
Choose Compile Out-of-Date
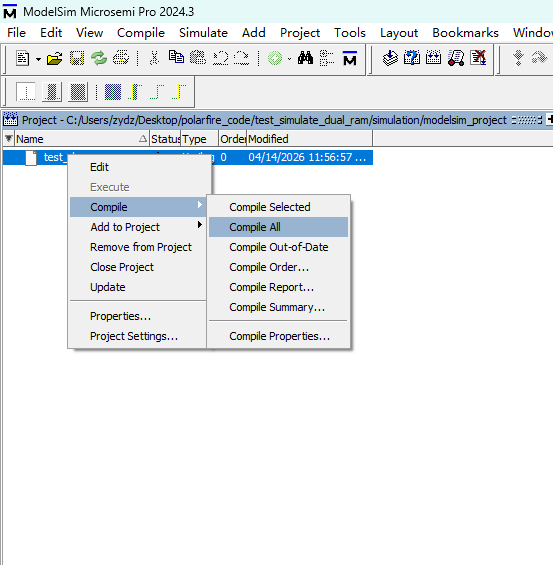coord(278,247)
